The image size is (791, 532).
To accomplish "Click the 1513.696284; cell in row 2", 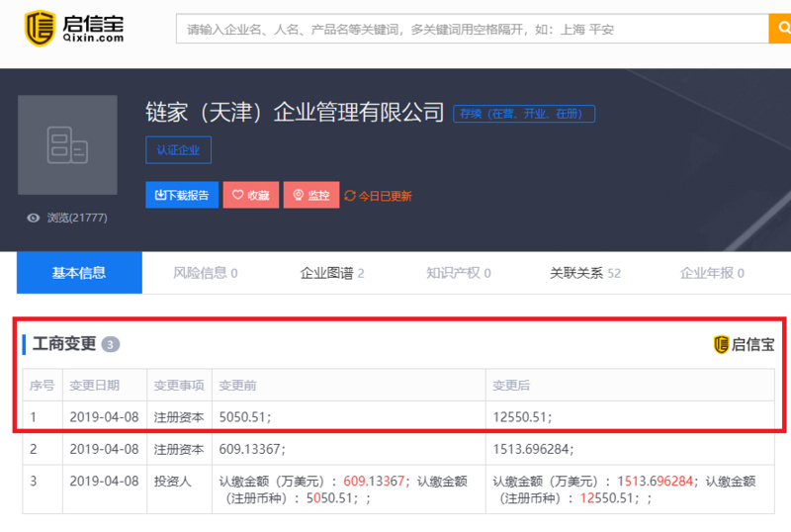I will click(630, 449).
